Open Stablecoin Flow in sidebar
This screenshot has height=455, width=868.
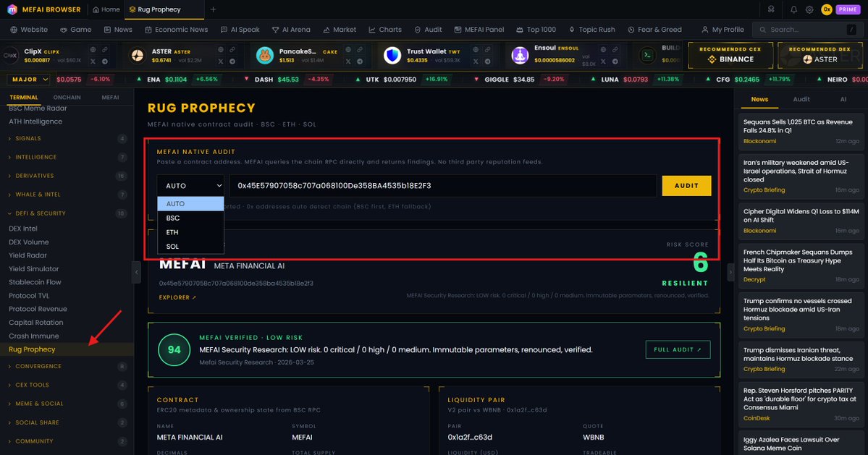pyautogui.click(x=35, y=282)
